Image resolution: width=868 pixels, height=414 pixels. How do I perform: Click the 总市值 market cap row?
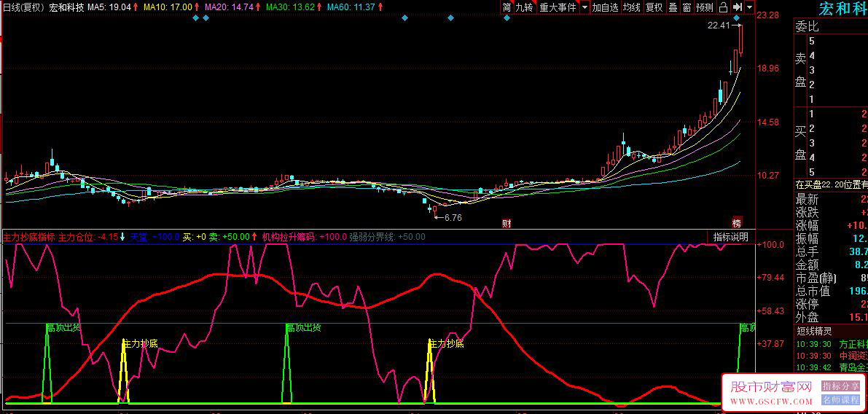click(x=831, y=291)
